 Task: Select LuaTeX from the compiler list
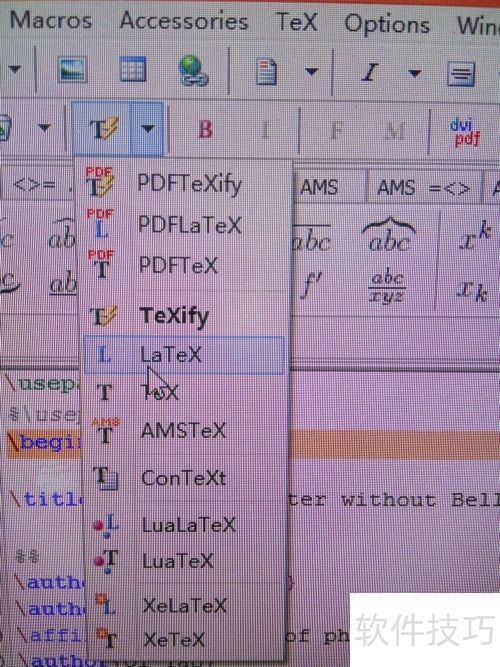click(x=183, y=562)
